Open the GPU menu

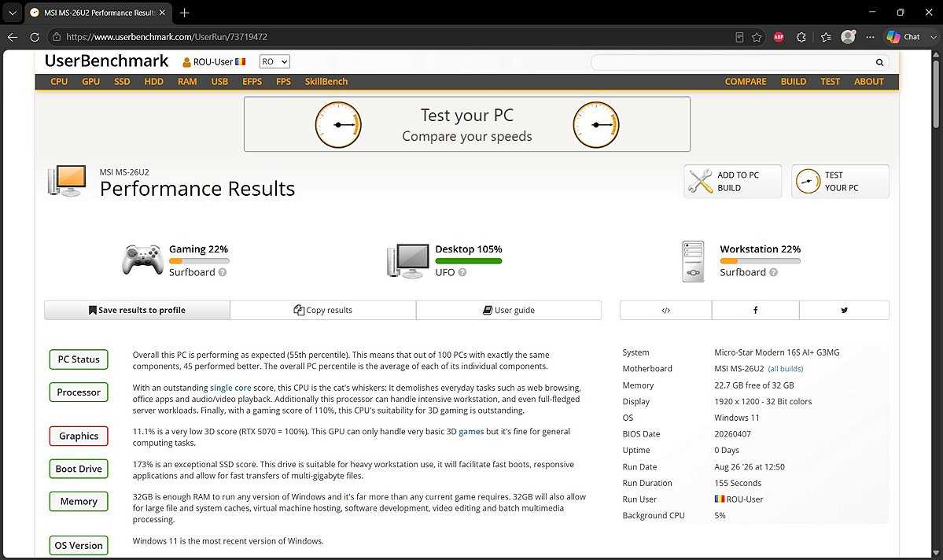point(90,82)
